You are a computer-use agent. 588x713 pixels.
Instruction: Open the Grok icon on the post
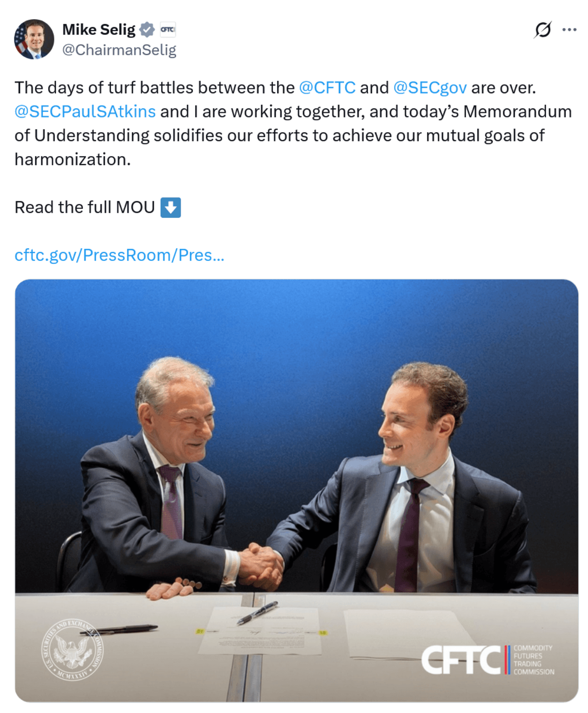click(x=542, y=30)
